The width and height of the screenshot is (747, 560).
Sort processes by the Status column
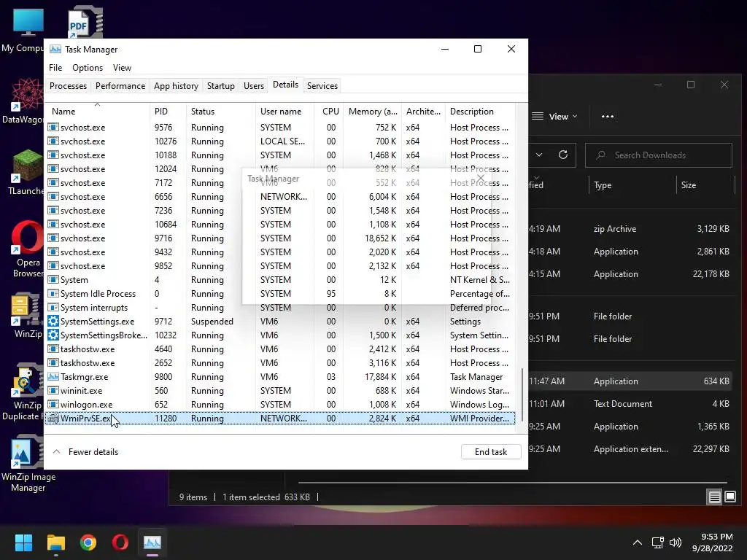coord(220,112)
